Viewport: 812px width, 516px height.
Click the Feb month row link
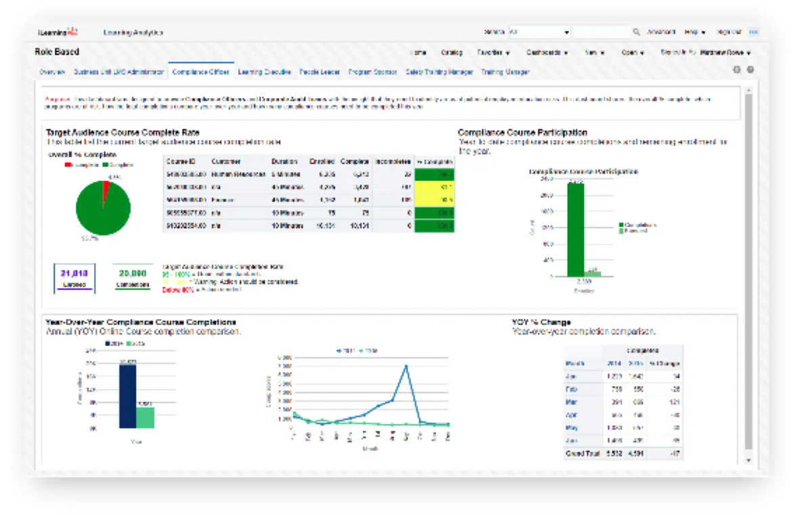[x=570, y=390]
